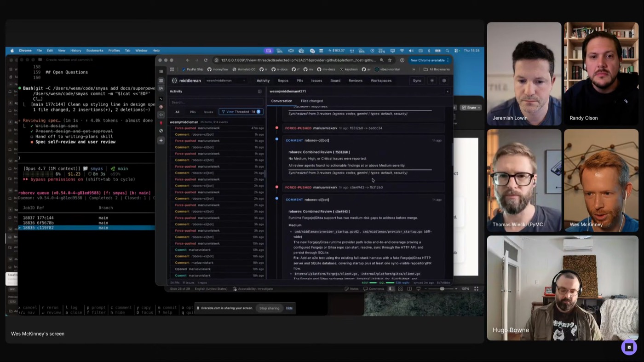Open Spotlight search in the menu bar
Image resolution: width=644 pixels, height=362 pixels.
pos(447,51)
